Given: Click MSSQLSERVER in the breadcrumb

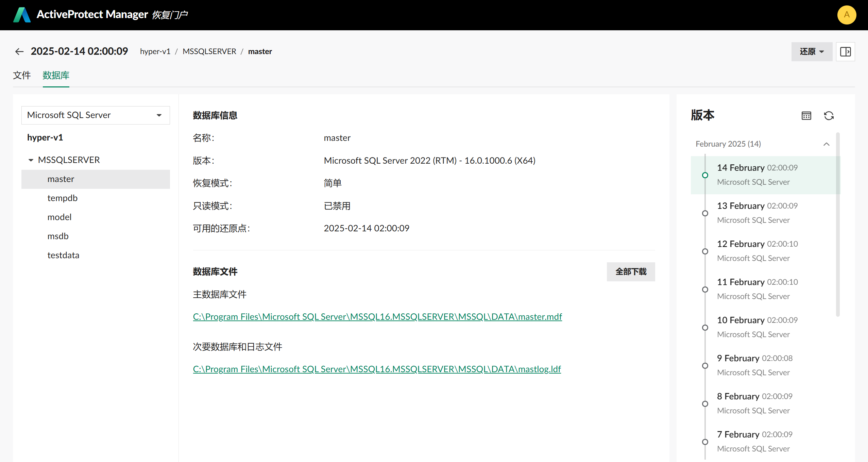Looking at the screenshot, I should coord(209,51).
